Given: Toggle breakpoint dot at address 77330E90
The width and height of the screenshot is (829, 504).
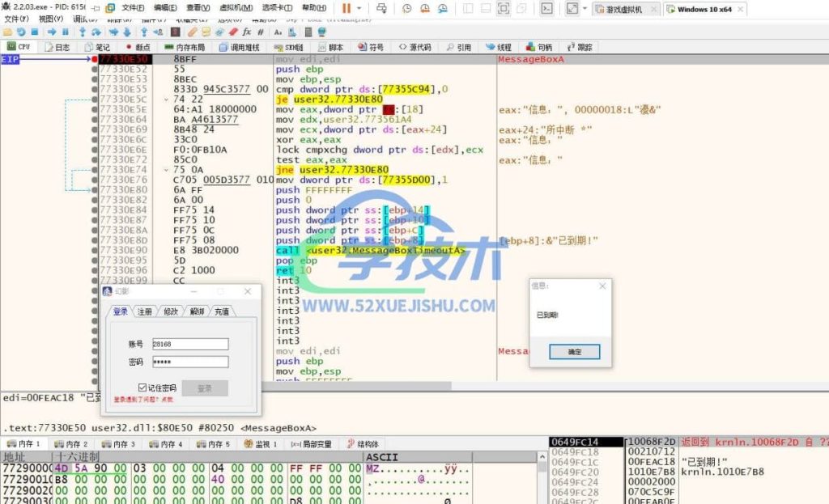Looking at the screenshot, I should (x=95, y=250).
